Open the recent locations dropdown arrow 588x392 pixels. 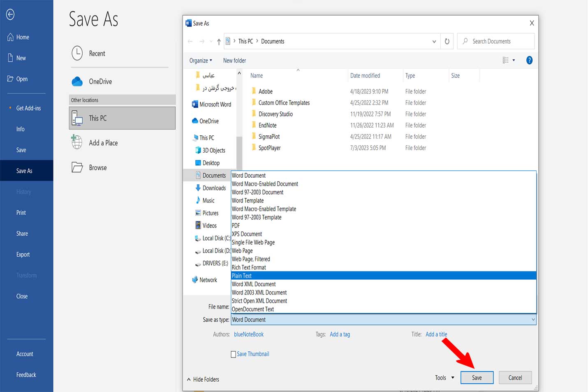click(211, 42)
